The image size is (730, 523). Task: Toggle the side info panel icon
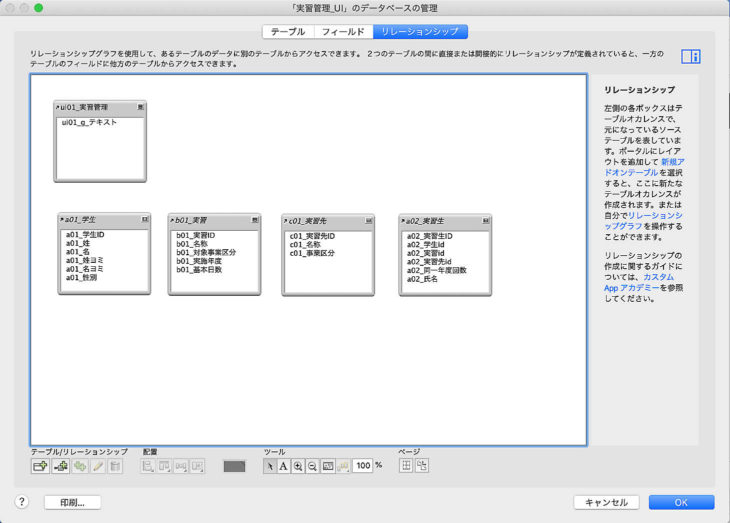pyautogui.click(x=690, y=57)
